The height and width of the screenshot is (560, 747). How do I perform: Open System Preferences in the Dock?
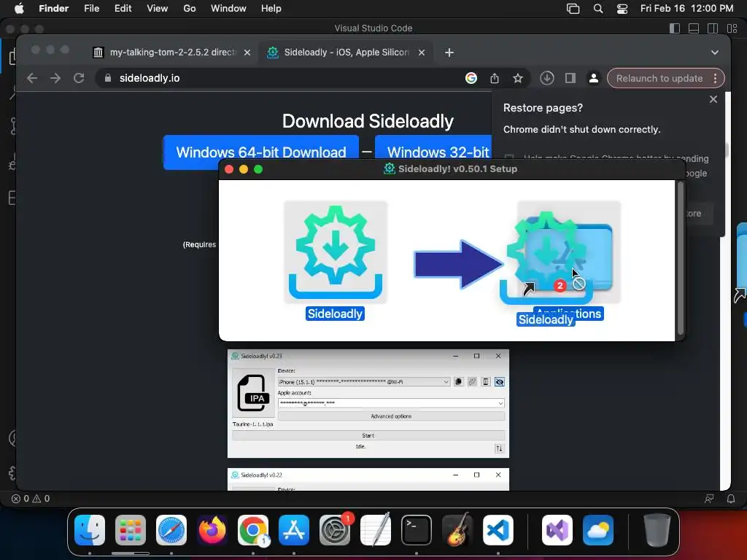tap(335, 530)
